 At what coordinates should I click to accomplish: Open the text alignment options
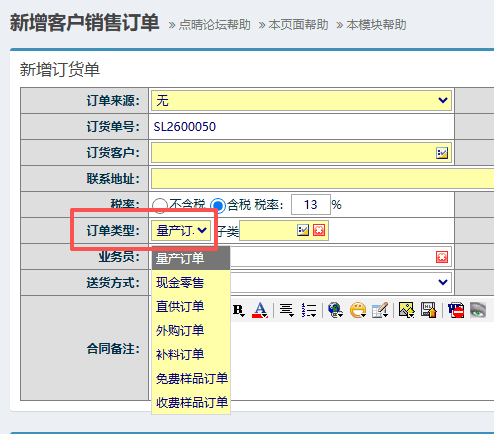click(x=286, y=310)
